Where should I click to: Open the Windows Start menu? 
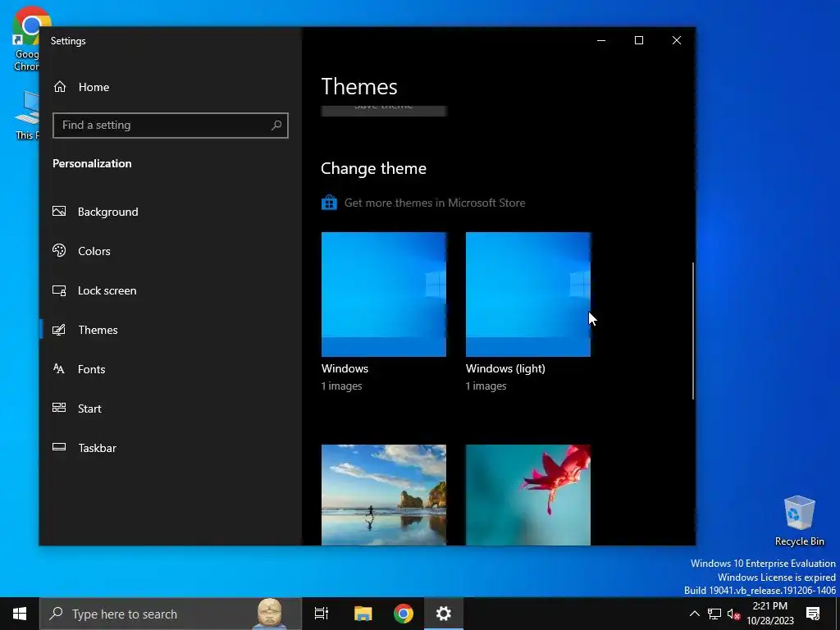click(20, 614)
